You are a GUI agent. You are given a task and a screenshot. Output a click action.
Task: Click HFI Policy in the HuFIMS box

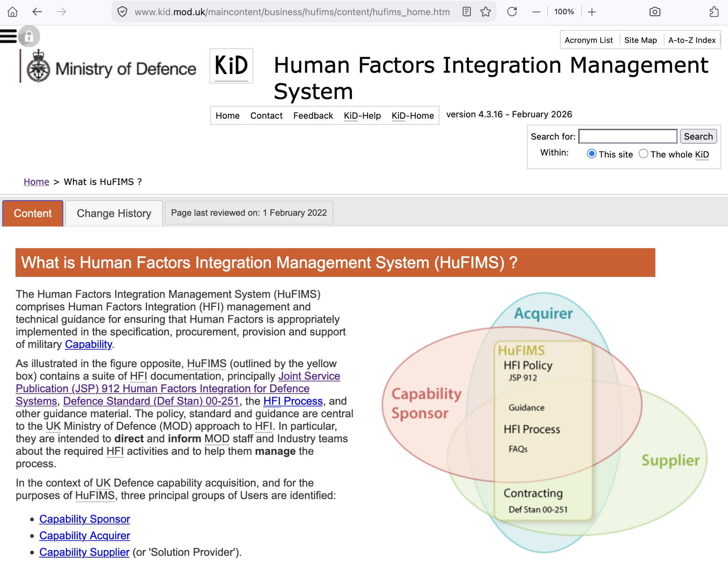pyautogui.click(x=527, y=365)
